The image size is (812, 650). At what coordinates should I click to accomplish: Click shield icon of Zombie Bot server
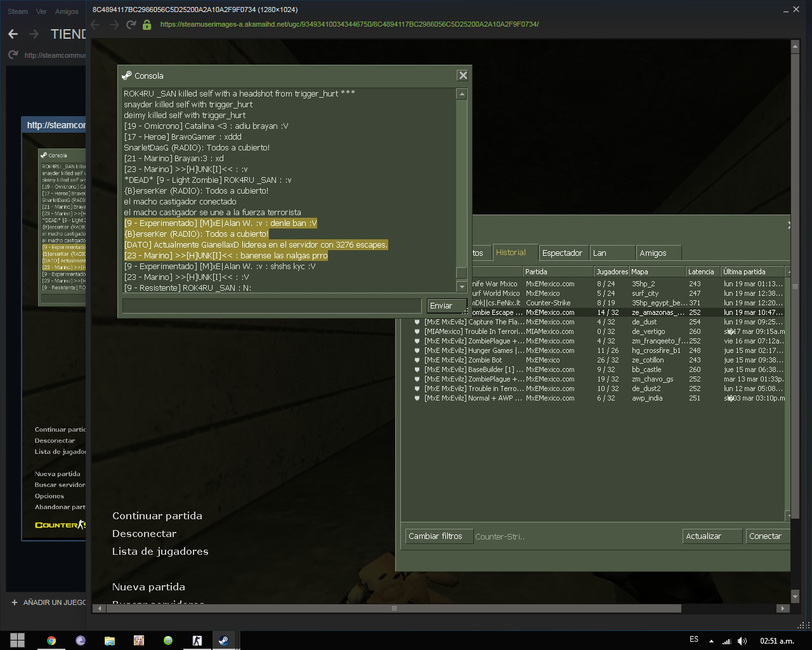(x=417, y=360)
